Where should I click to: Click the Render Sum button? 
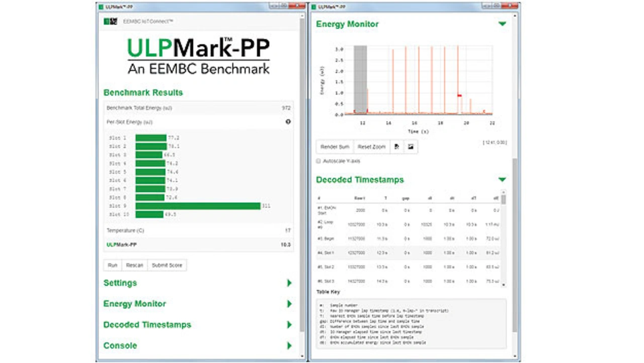click(x=335, y=147)
